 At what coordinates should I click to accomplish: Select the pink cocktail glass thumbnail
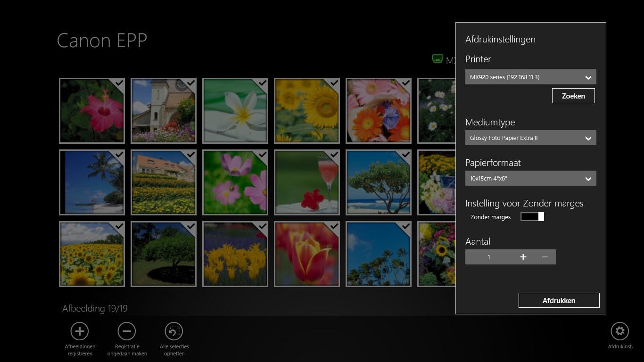click(307, 182)
